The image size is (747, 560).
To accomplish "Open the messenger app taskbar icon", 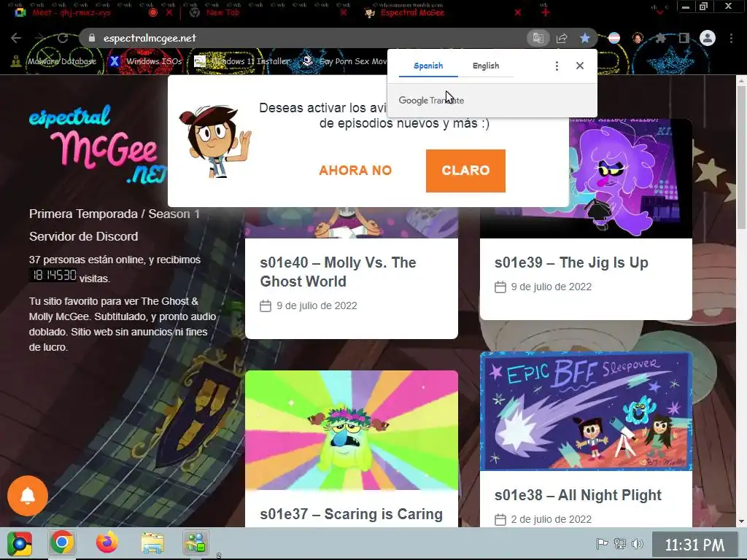I will [196, 542].
